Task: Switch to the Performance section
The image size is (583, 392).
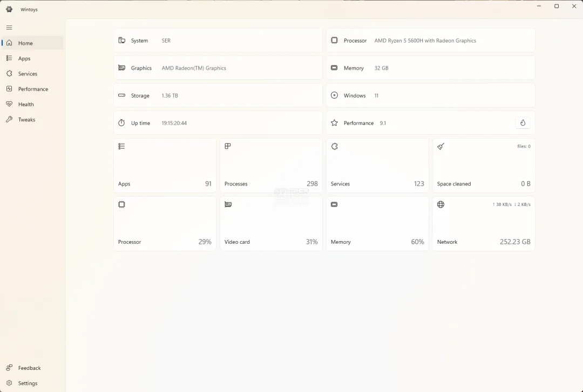Action: 32,89
